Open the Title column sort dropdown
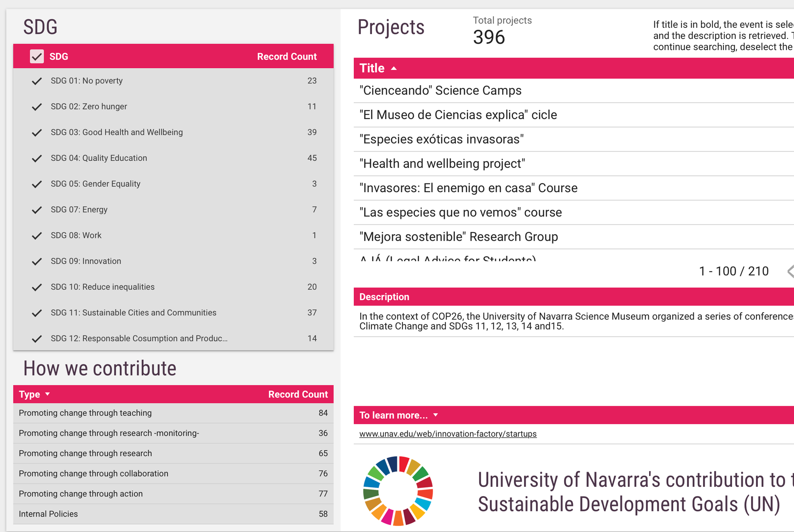 (x=393, y=68)
